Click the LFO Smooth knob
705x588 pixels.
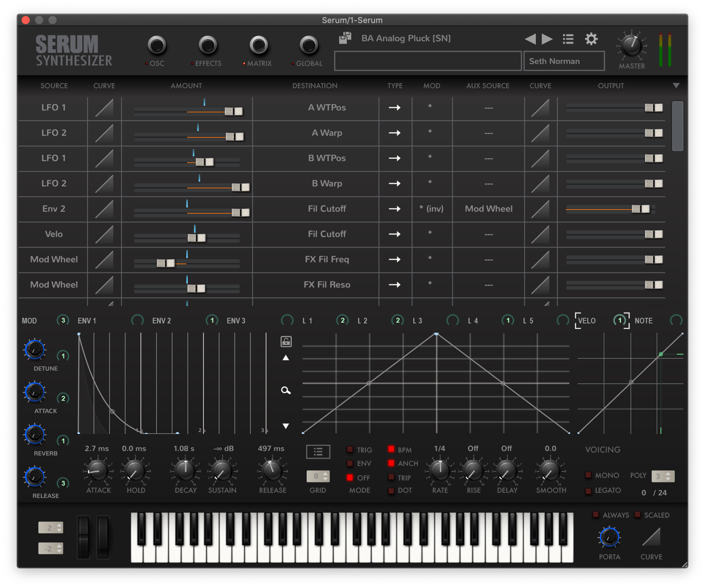[549, 471]
